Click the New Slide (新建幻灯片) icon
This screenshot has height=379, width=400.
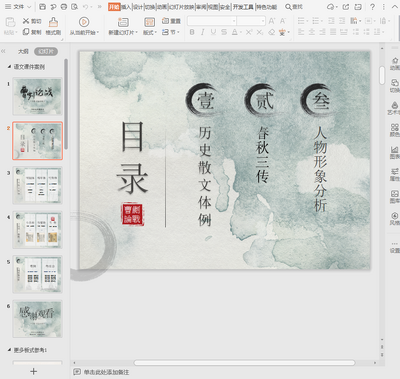pos(123,22)
